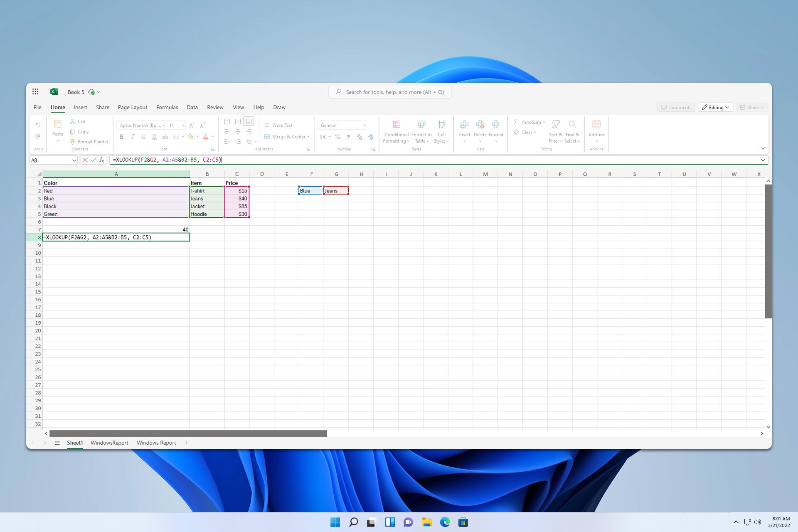Viewport: 798px width, 532px height.
Task: Click the WindowsReport tab
Action: (109, 442)
